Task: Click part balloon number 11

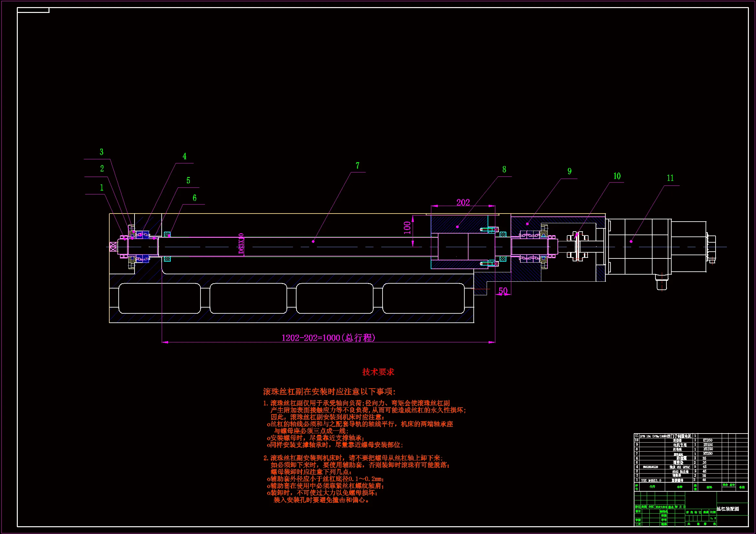Action: (670, 178)
